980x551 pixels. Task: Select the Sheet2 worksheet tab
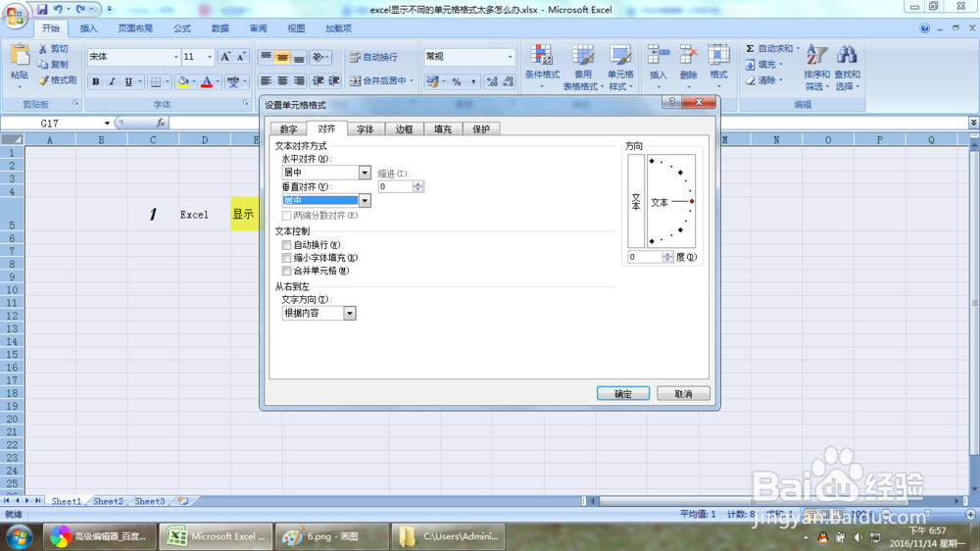(x=108, y=501)
